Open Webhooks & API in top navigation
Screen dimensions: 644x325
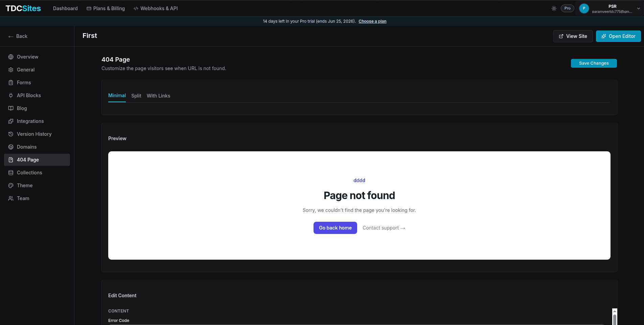coord(156,8)
